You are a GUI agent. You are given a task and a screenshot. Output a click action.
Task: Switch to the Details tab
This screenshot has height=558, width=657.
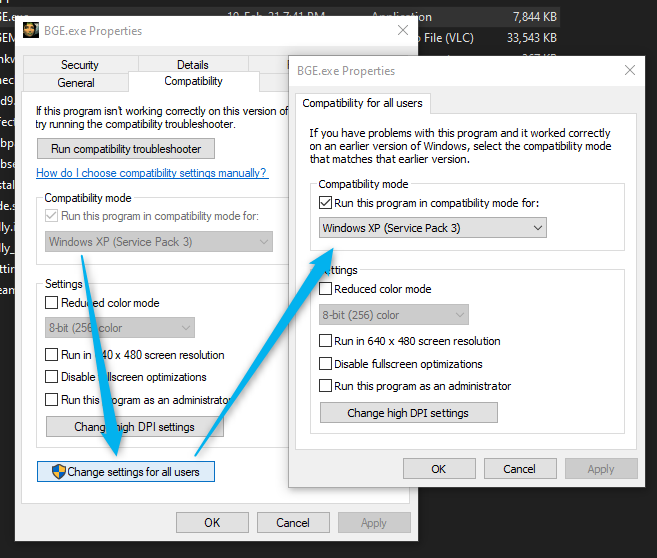193,65
